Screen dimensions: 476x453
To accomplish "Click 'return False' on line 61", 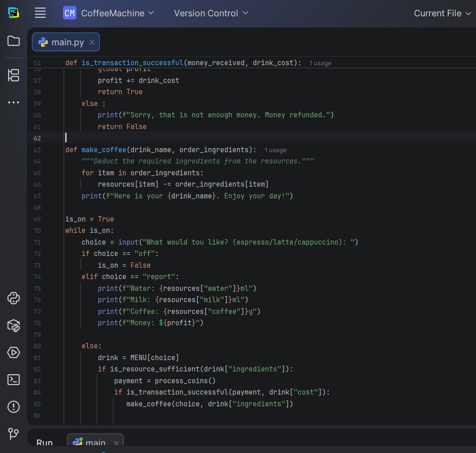I will (122, 126).
